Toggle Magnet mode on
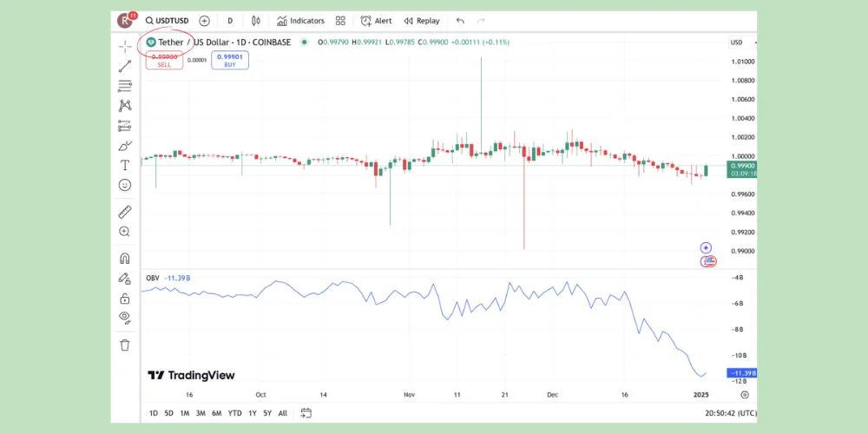The height and width of the screenshot is (434, 868). [x=125, y=258]
